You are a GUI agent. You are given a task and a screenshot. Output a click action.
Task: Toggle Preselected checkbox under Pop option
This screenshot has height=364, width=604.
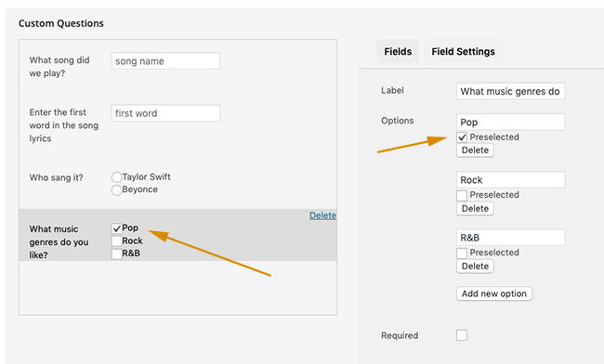[x=462, y=137]
